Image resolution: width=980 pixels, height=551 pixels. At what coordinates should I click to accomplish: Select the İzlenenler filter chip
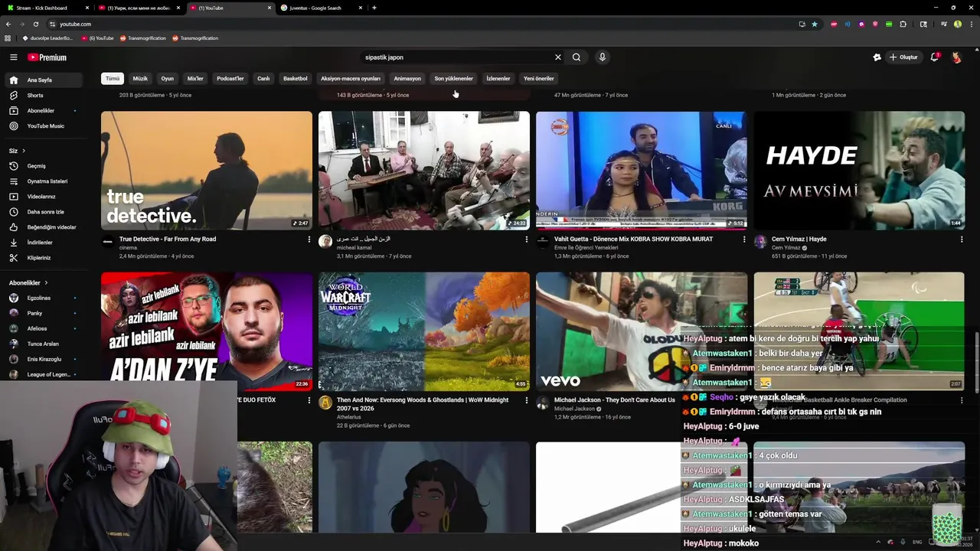(498, 79)
